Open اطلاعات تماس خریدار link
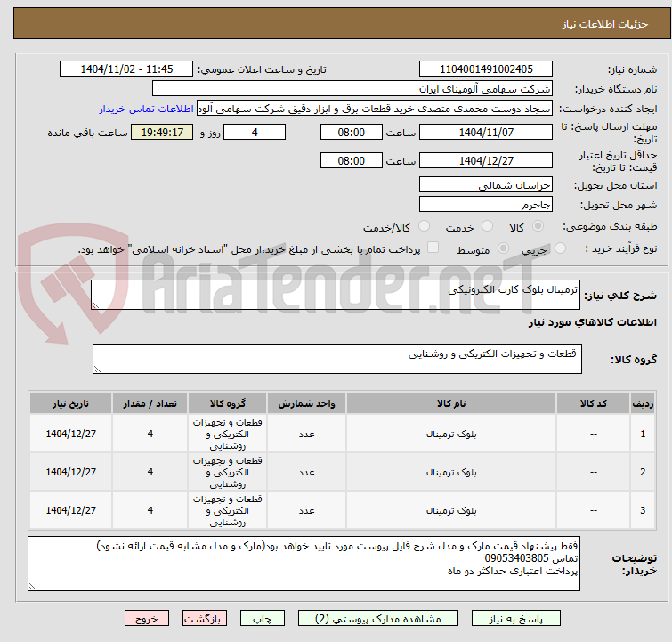The height and width of the screenshot is (642, 672). (147, 109)
